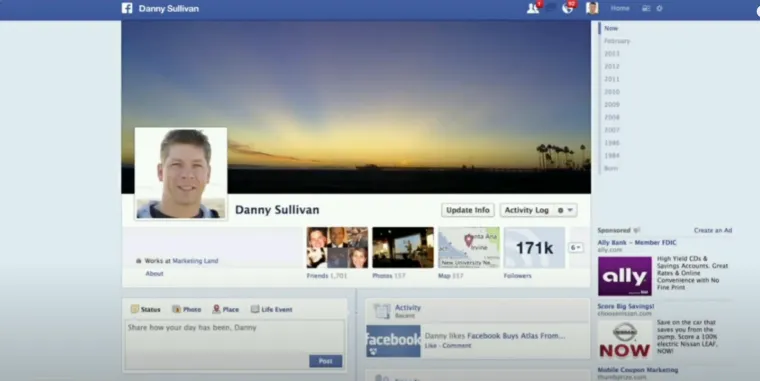Jump to Born on the timeline
The height and width of the screenshot is (381, 760).
point(611,168)
